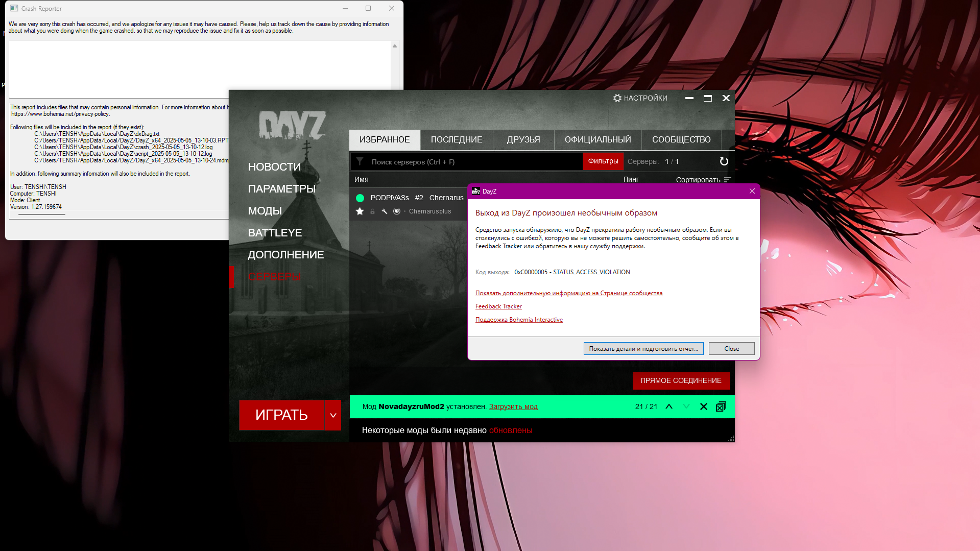980x551 pixels.
Task: Open Feedback Tracker link
Action: (x=498, y=306)
